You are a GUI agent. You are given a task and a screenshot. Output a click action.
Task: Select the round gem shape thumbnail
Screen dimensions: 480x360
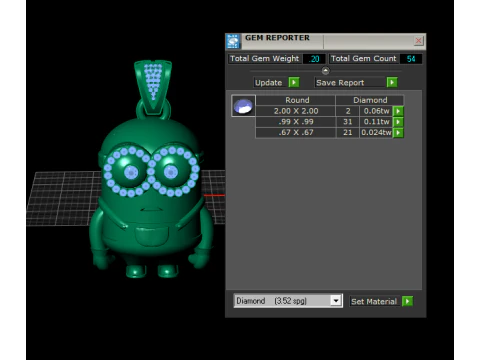[243, 106]
